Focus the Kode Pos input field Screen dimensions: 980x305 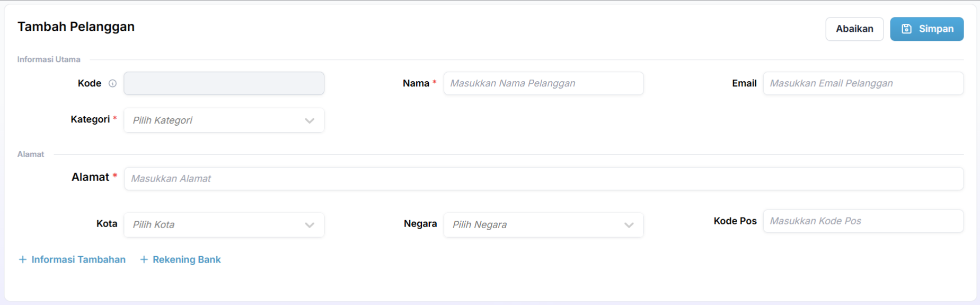coord(863,221)
